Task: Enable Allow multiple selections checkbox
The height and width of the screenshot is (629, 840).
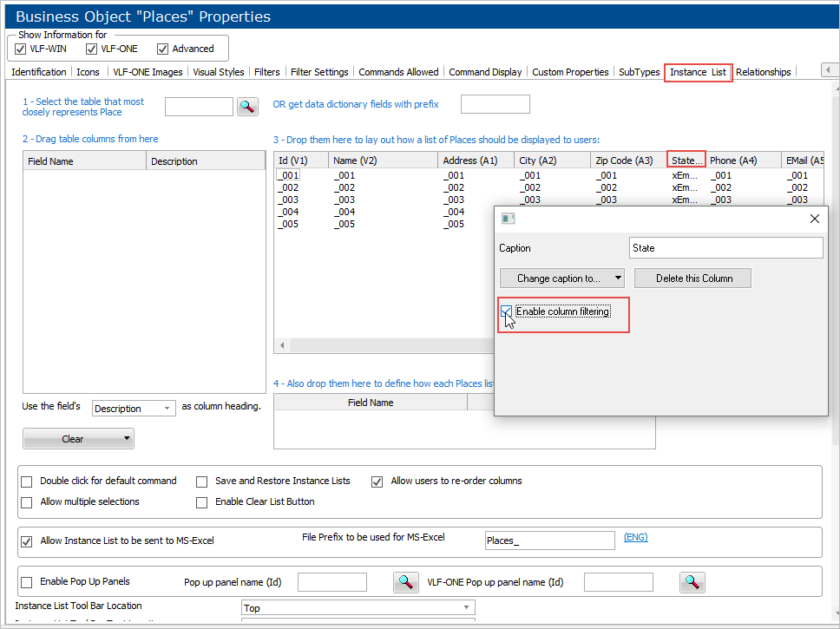Action: pyautogui.click(x=26, y=501)
